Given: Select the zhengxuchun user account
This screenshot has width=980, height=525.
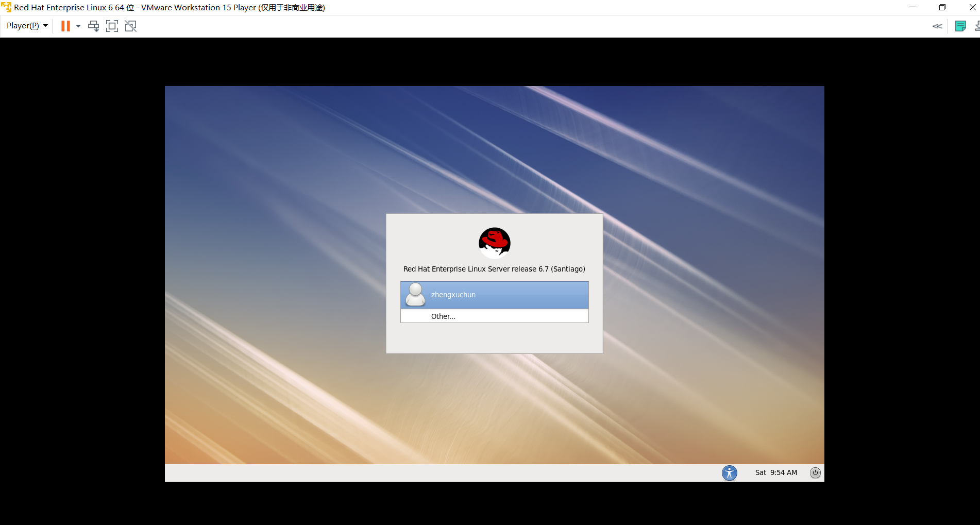Looking at the screenshot, I should 494,295.
